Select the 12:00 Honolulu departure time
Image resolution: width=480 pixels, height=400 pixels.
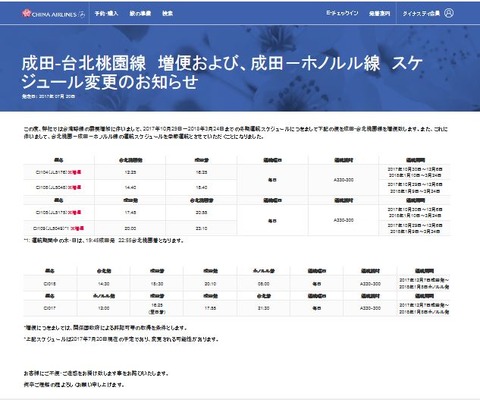point(103,308)
